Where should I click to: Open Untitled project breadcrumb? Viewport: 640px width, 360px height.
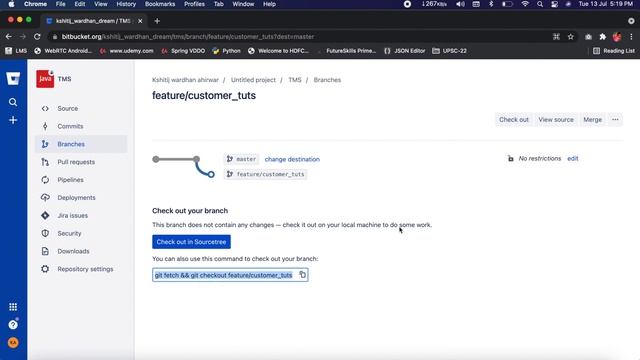point(253,80)
